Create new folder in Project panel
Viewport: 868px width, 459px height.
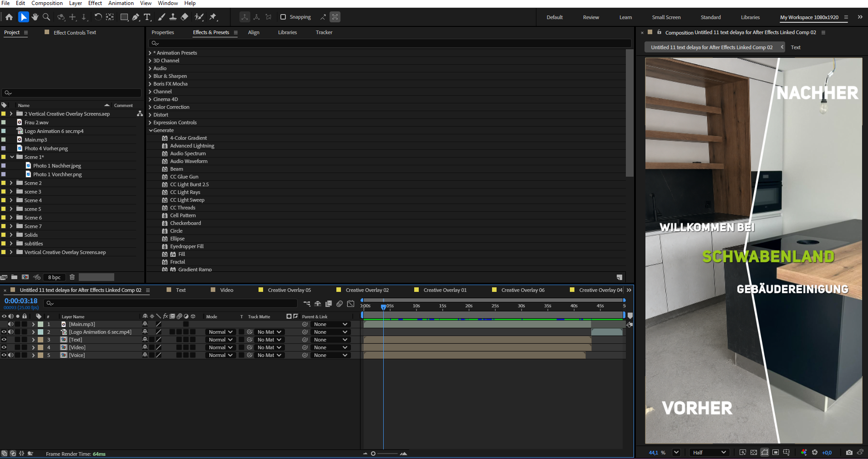[x=15, y=277]
